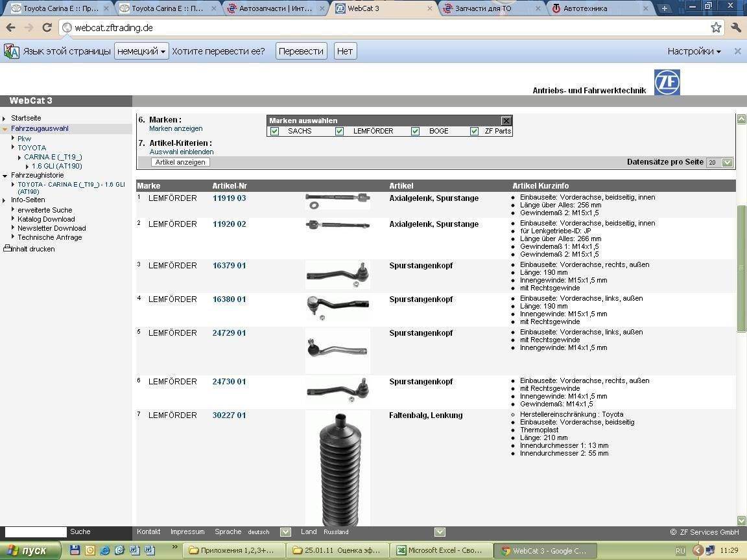The width and height of the screenshot is (747, 560).
Task: Click the Inhalt drucken printer icon
Action: [x=7, y=248]
